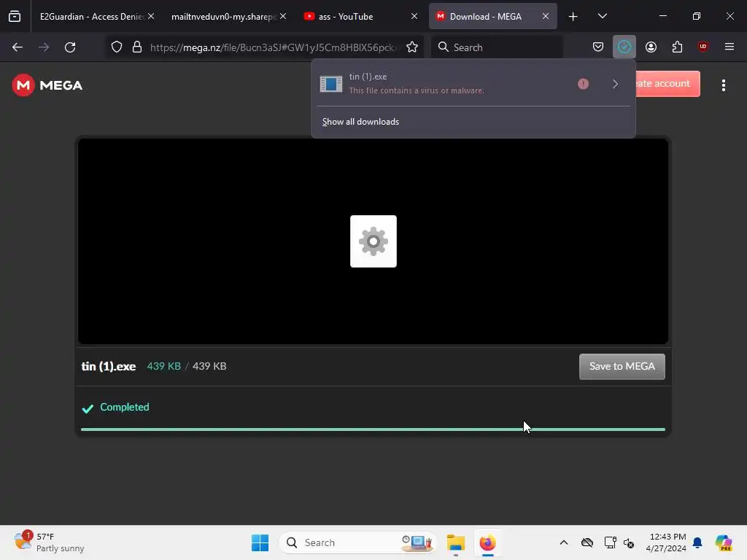Click the mega.nz URL address bar

(273, 47)
